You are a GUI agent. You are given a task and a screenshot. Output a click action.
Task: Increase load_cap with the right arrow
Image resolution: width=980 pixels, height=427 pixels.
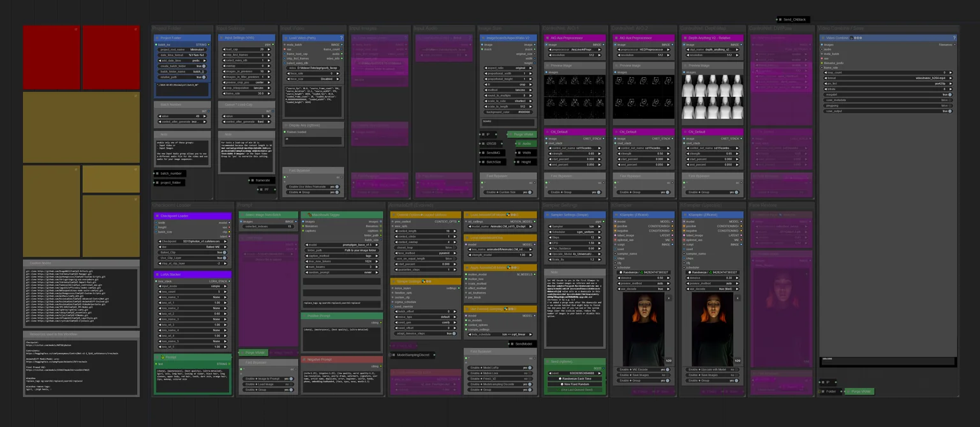coord(270,49)
